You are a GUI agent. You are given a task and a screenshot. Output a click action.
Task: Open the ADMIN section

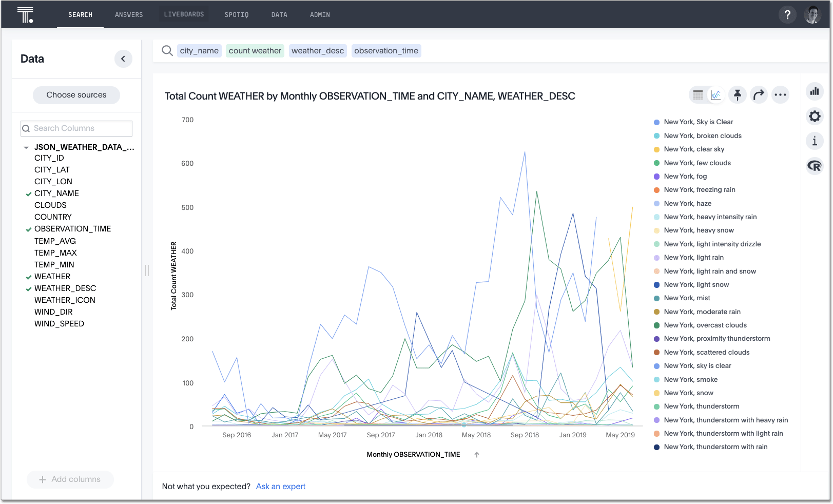(320, 14)
